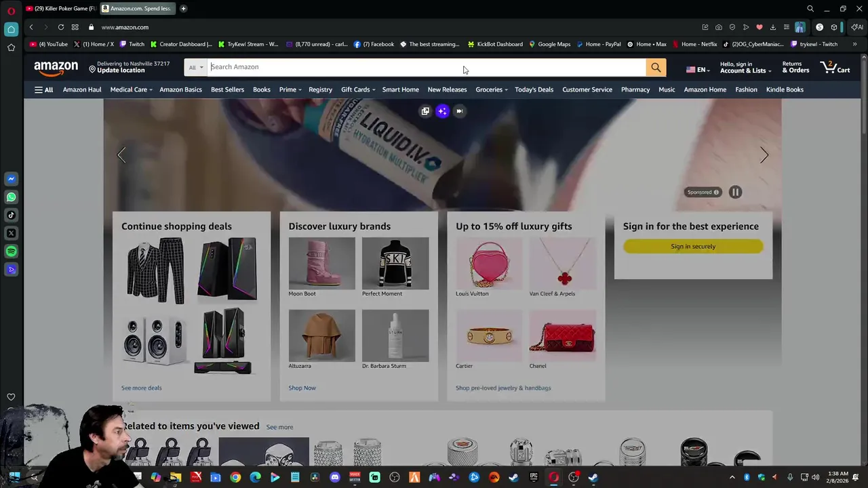
Task: Go to next carousel slide
Action: click(764, 155)
